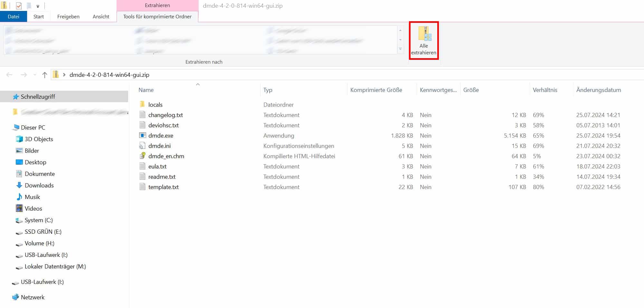
Task: Go forward with the forward arrow
Action: click(24, 75)
